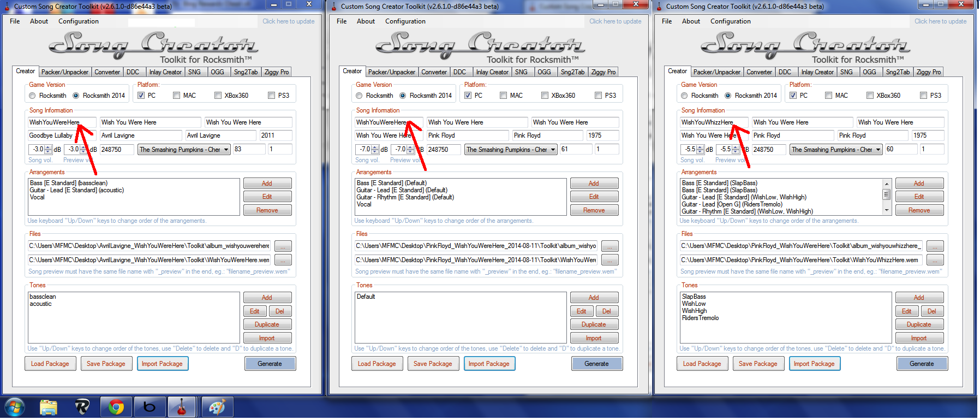The image size is (980, 420).
Task: Click WishYouWhizzHere DLC key field
Action: pyautogui.click(x=714, y=122)
